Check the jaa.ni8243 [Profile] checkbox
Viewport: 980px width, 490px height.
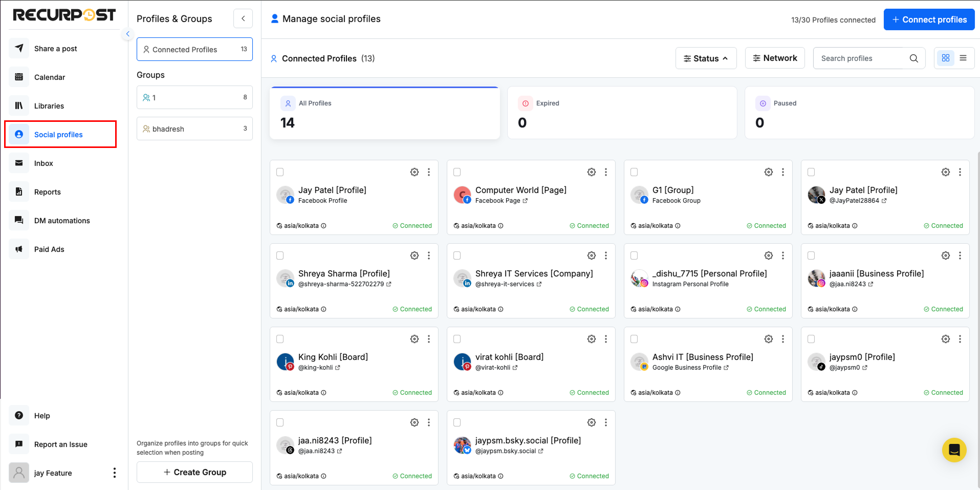280,422
